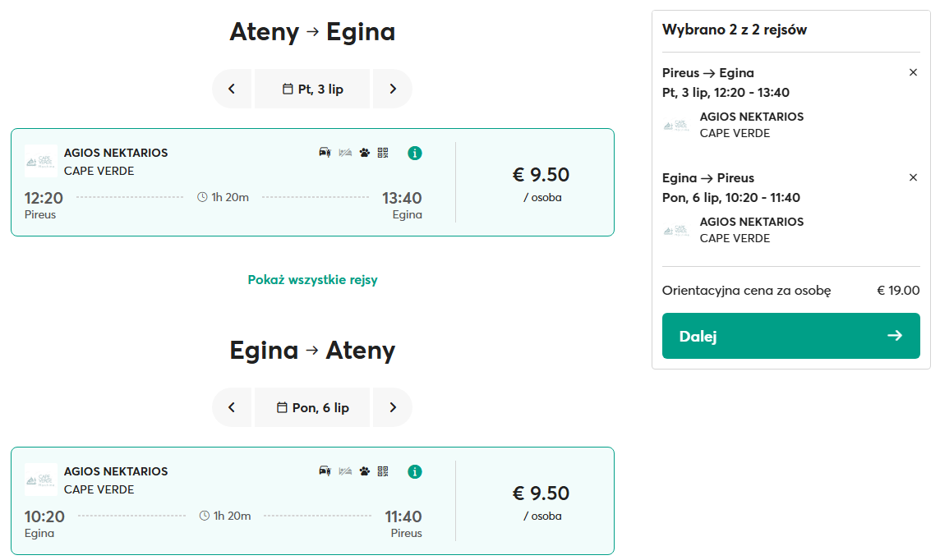Image resolution: width=940 pixels, height=560 pixels.
Task: Click Pokaż wszystkie rejsy link
Action: click(x=312, y=280)
